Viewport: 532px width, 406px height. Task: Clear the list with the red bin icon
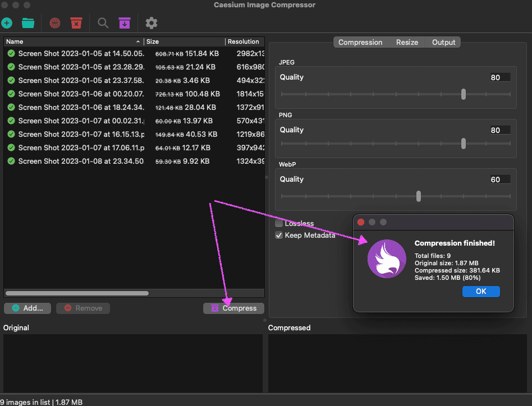point(76,23)
